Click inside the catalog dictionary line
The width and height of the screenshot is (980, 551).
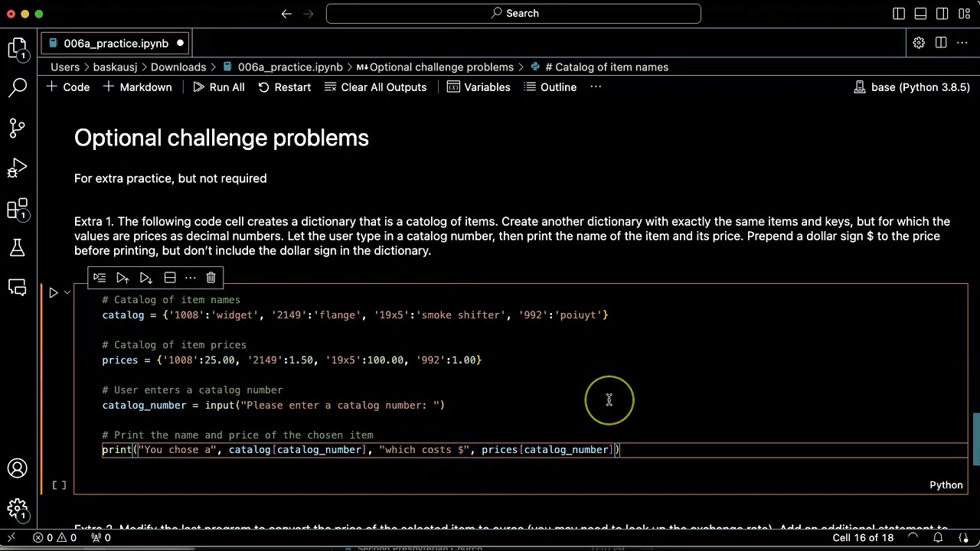(x=355, y=315)
